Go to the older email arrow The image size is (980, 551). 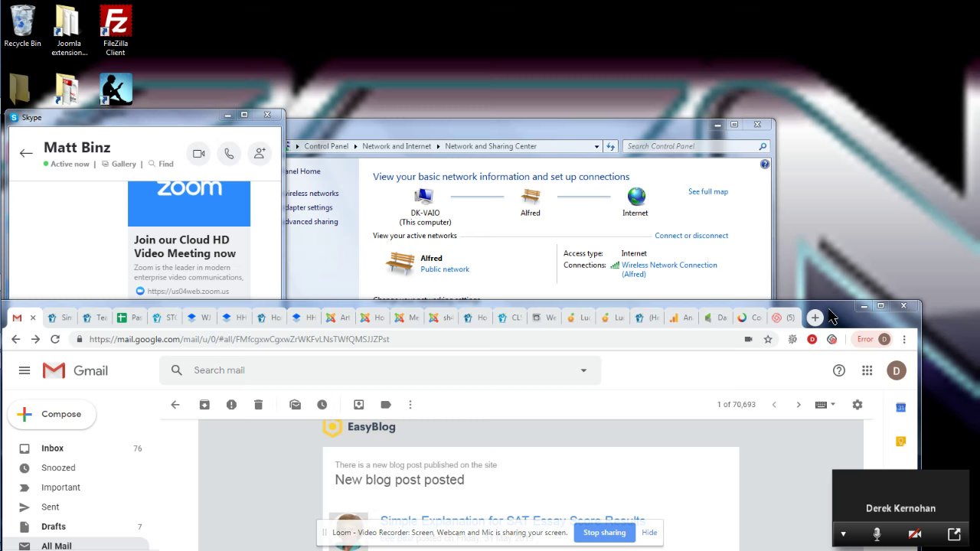[x=799, y=405]
